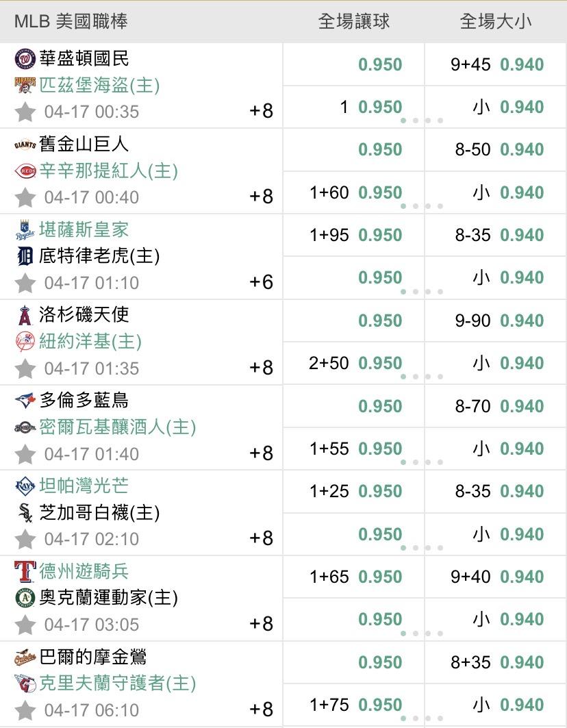Click the Detroit Tigers D logo
The height and width of the screenshot is (728, 567).
pos(25,256)
